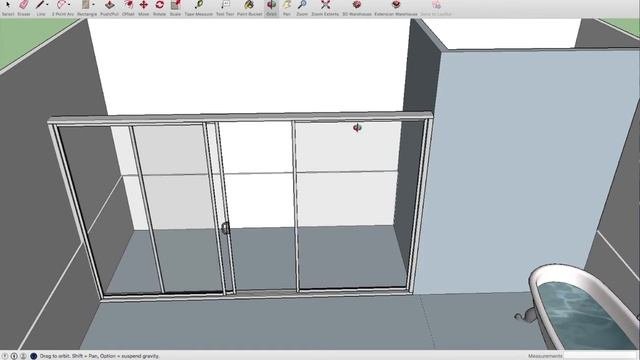Open the Rectangle tool dropdown arrow
Image resolution: width=640 pixels, height=360 pixels.
[x=93, y=5]
